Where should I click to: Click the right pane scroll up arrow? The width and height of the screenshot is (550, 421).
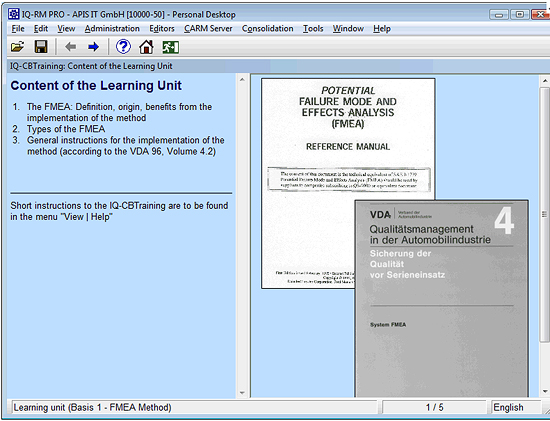point(545,81)
